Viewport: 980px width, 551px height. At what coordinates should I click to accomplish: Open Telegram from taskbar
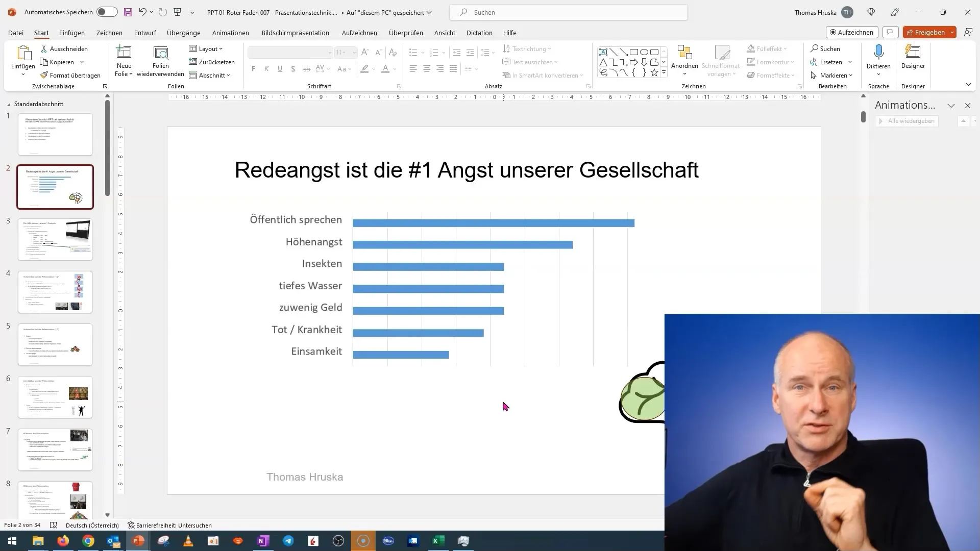(x=288, y=541)
